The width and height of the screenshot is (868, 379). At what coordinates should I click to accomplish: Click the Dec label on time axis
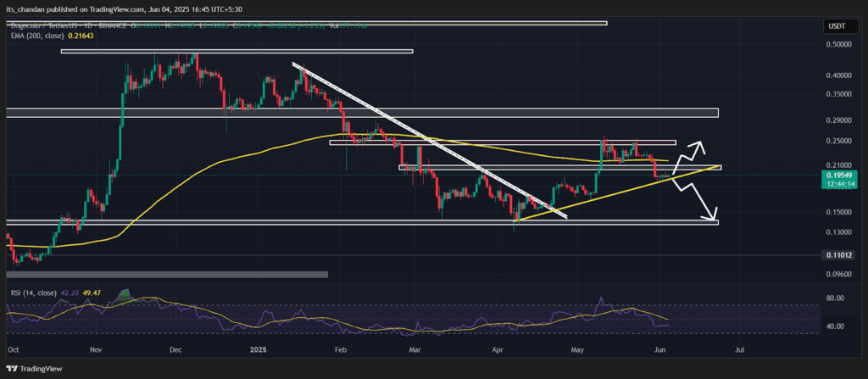(176, 350)
